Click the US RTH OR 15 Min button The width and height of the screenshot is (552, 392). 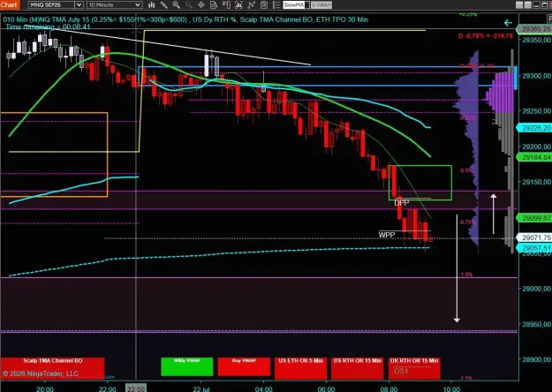(x=358, y=368)
